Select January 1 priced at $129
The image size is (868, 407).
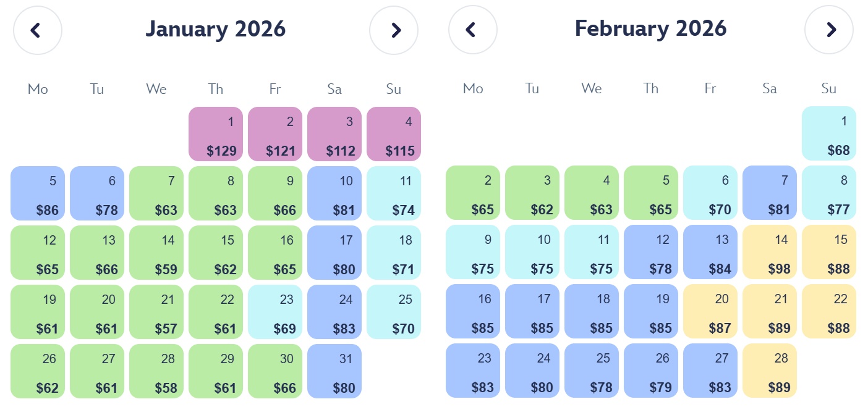[x=216, y=134]
